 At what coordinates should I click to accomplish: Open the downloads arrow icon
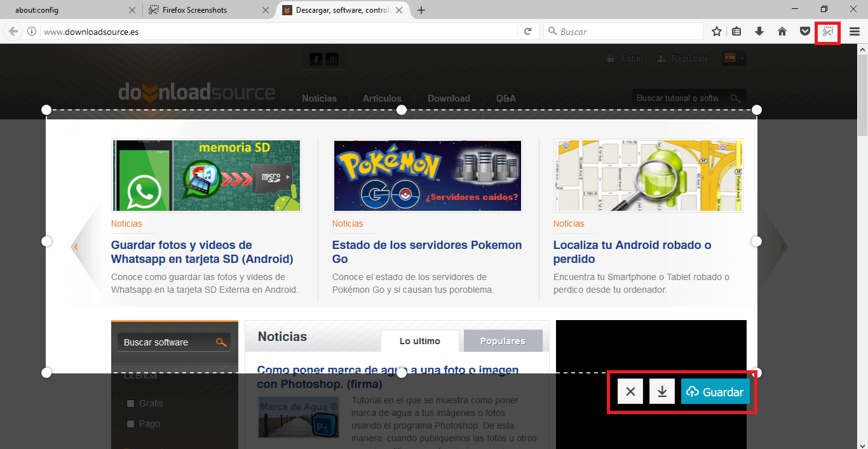pyautogui.click(x=759, y=31)
